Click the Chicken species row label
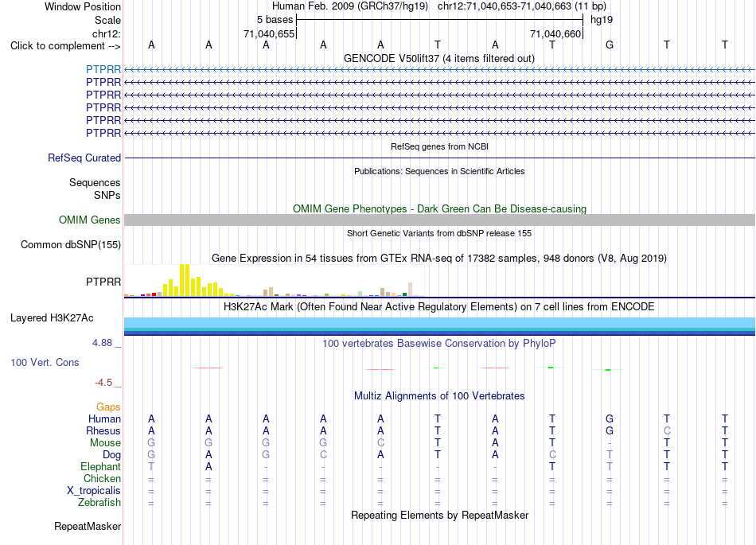This screenshot has height=545, width=756. [102, 478]
